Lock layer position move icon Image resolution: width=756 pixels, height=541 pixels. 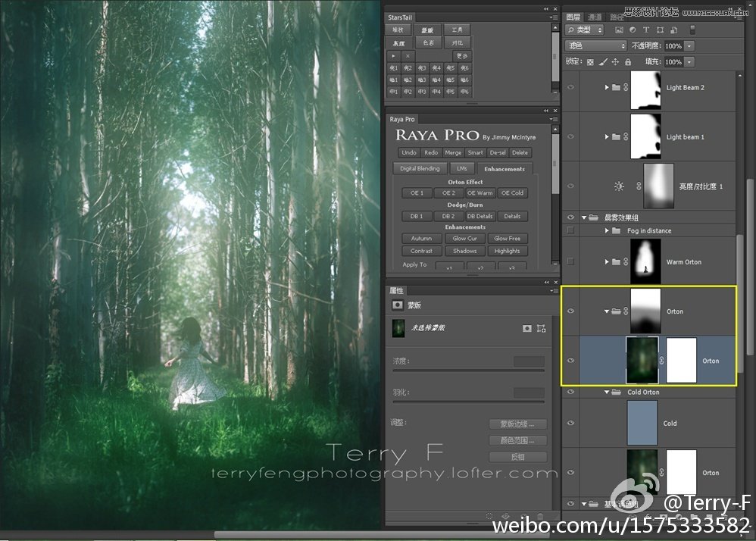[x=615, y=61]
